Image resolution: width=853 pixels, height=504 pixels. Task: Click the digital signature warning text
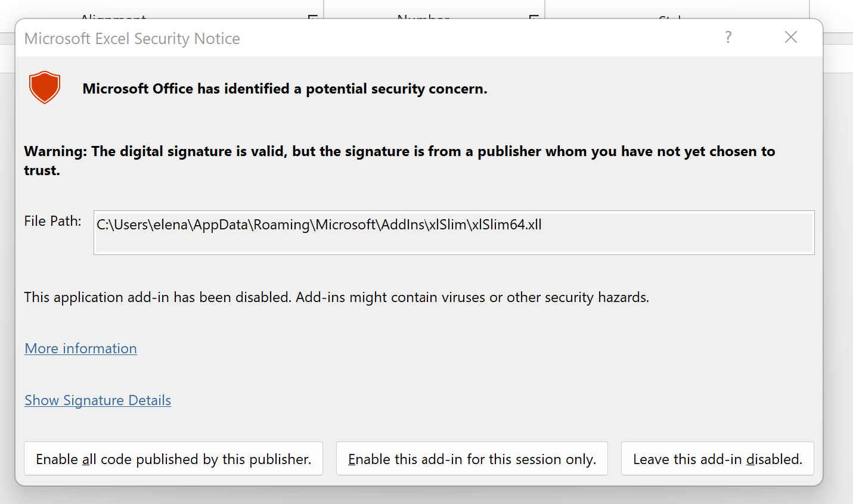[399, 160]
